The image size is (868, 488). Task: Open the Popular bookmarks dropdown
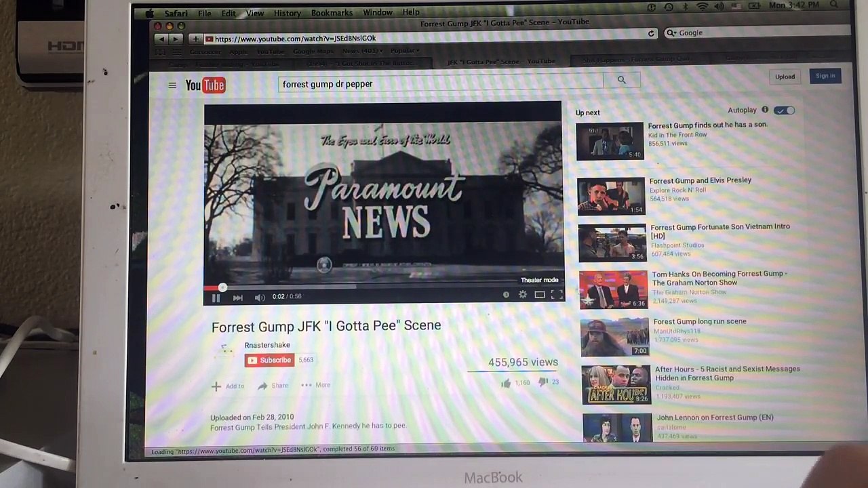(x=405, y=51)
